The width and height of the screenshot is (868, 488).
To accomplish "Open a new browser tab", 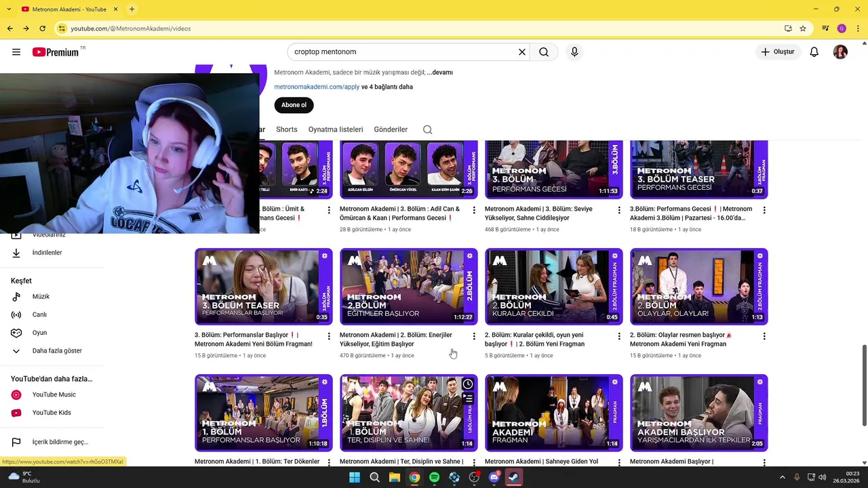I will [132, 9].
